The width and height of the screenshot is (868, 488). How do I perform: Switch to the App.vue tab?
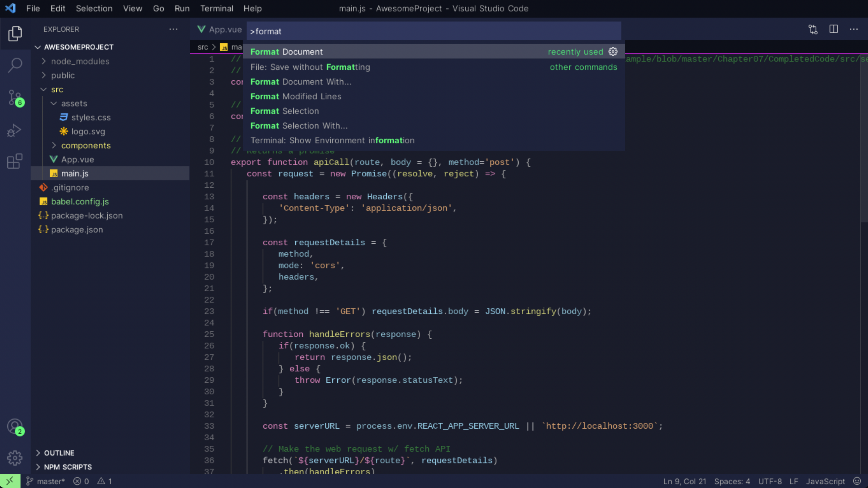pos(220,29)
